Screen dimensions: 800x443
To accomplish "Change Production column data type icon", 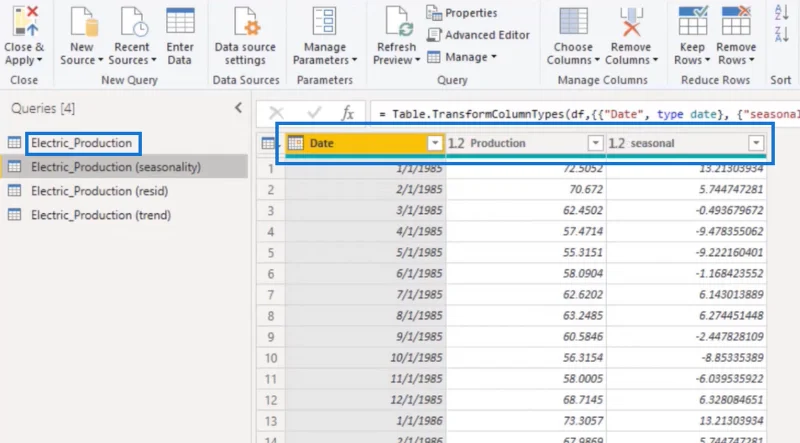I will 456,143.
